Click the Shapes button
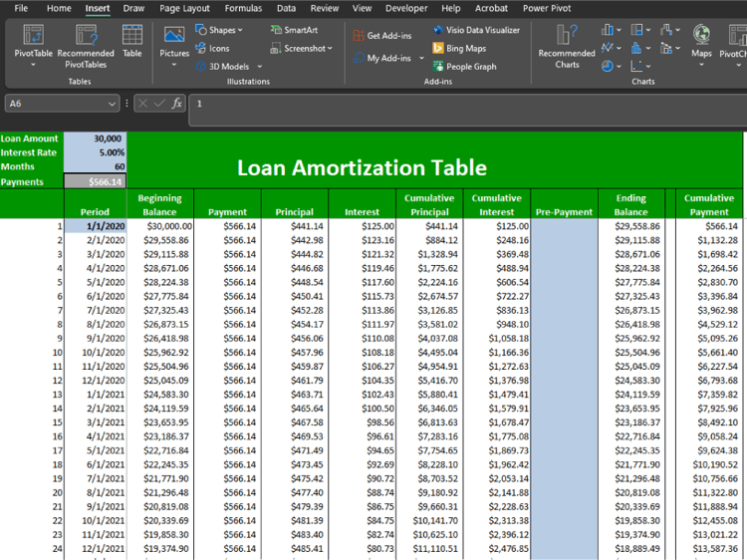747x560 pixels. 219,30
